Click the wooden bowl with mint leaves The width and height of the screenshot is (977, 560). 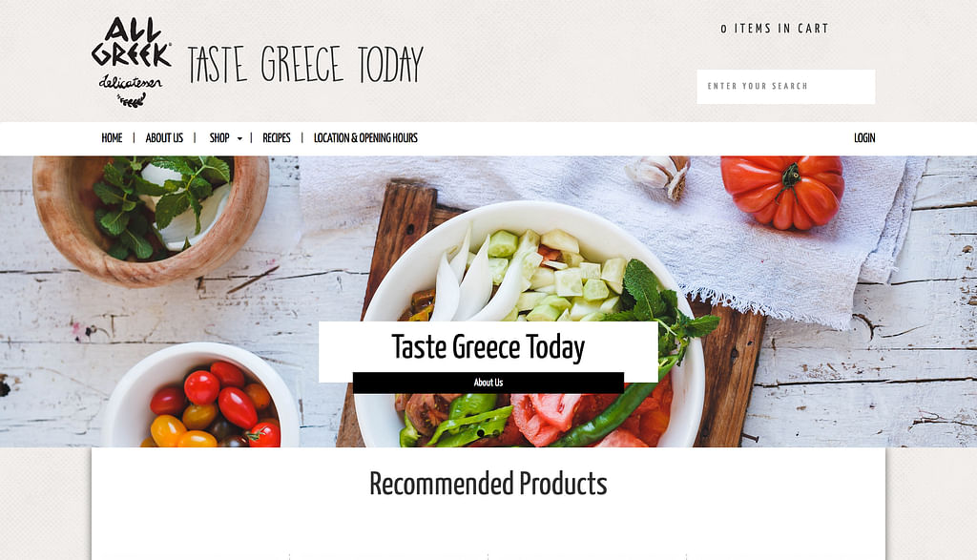pyautogui.click(x=151, y=218)
